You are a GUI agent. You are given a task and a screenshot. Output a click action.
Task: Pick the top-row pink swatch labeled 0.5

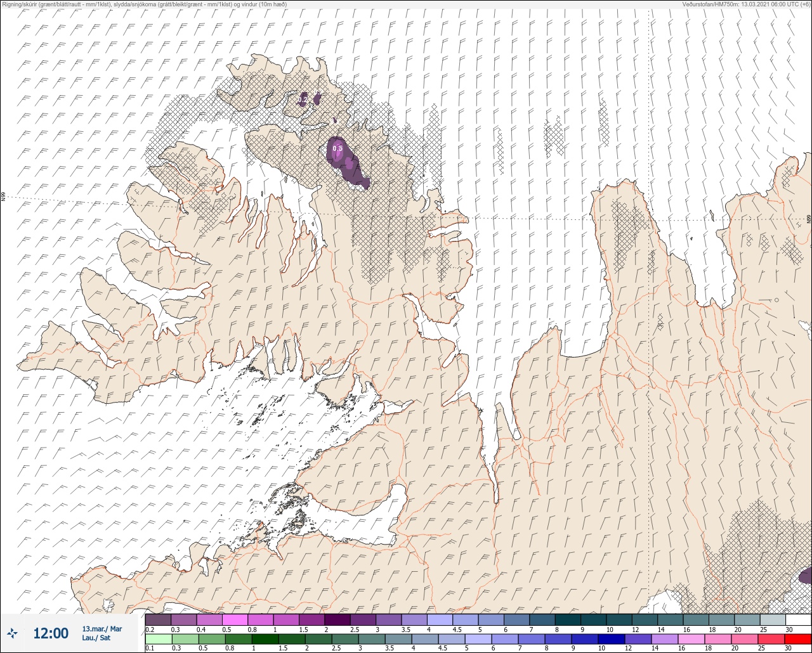(x=235, y=619)
